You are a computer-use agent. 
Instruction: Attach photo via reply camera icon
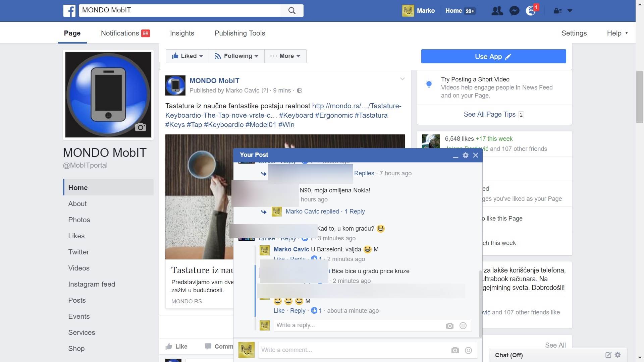click(x=449, y=326)
